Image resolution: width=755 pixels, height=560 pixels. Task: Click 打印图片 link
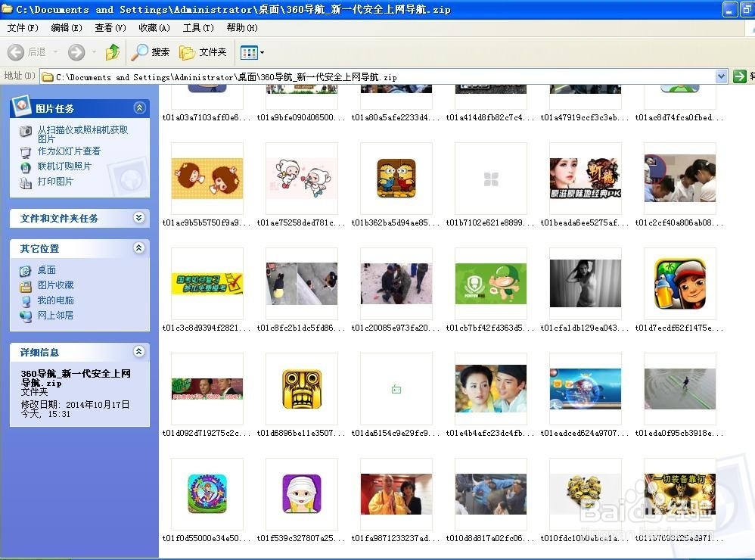(55, 182)
